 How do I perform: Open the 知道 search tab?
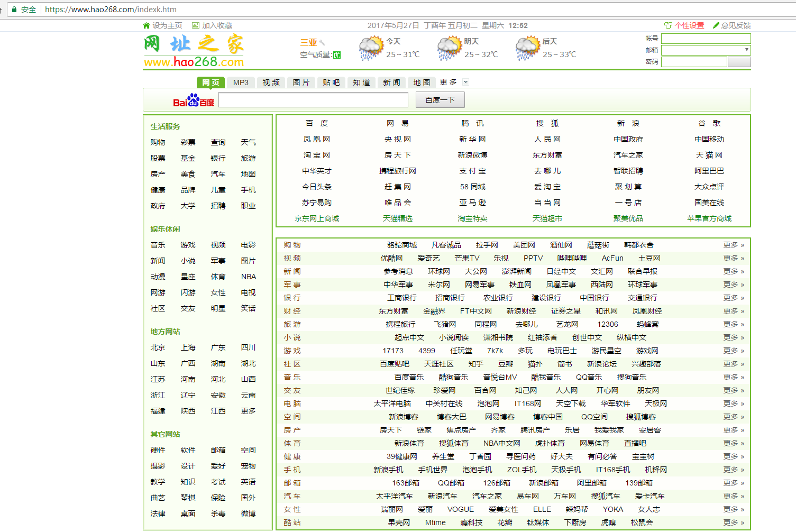[361, 82]
